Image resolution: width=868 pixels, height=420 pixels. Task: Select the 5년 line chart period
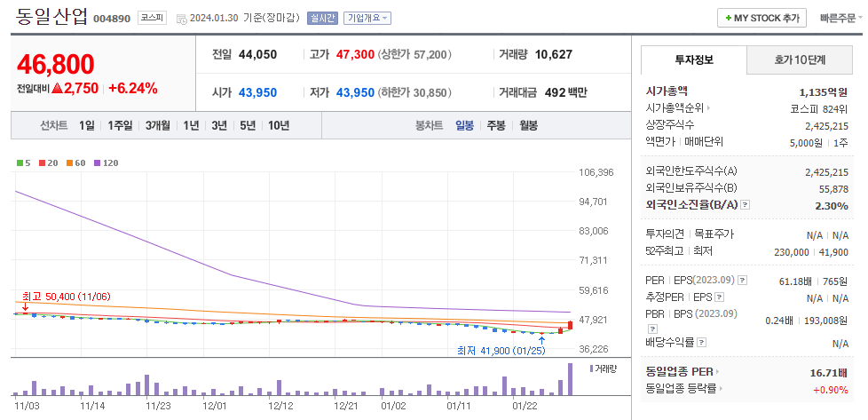248,125
